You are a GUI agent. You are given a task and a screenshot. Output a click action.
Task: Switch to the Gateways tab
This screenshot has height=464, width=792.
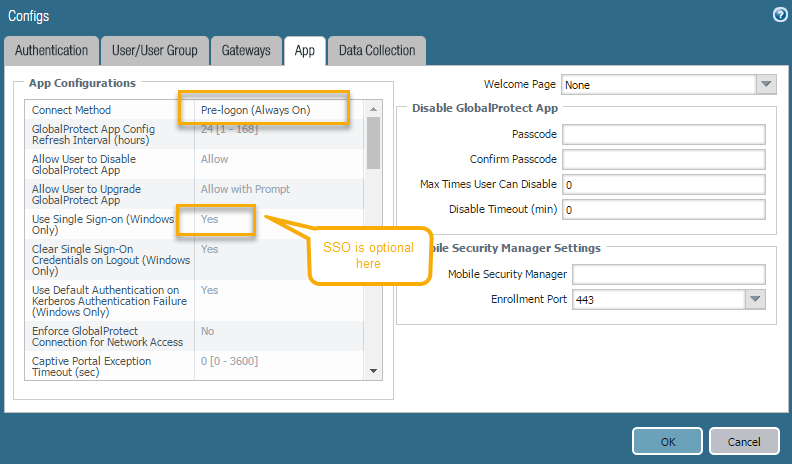(246, 50)
